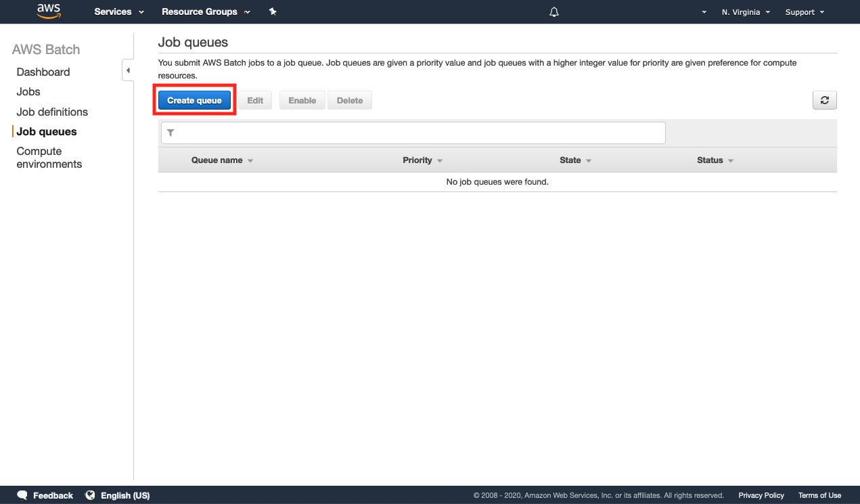
Task: Open the notifications bell
Action: click(554, 12)
